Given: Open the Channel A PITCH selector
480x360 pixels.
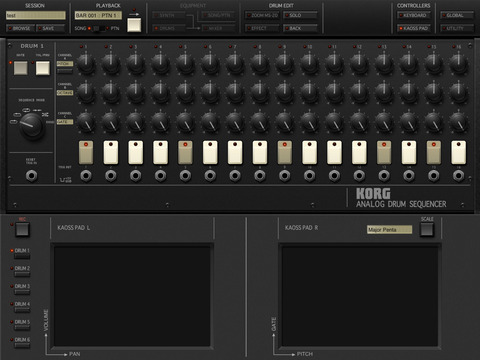Looking at the screenshot, I should (x=65, y=64).
